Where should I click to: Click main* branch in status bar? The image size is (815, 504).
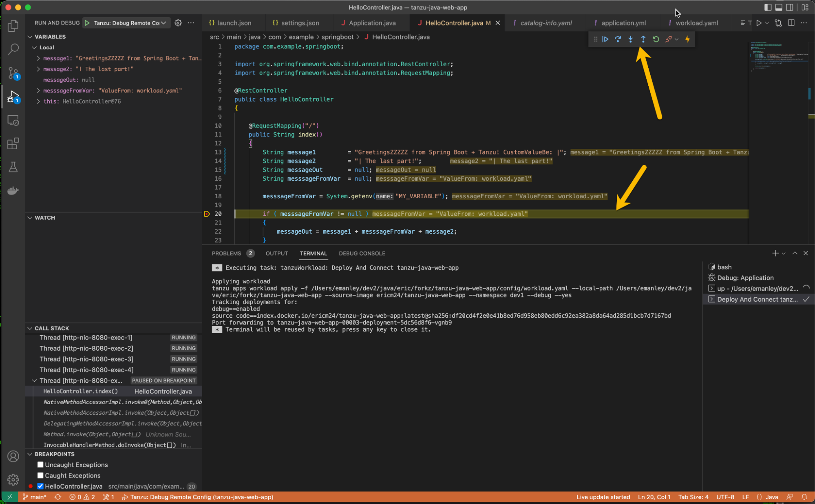[35, 497]
